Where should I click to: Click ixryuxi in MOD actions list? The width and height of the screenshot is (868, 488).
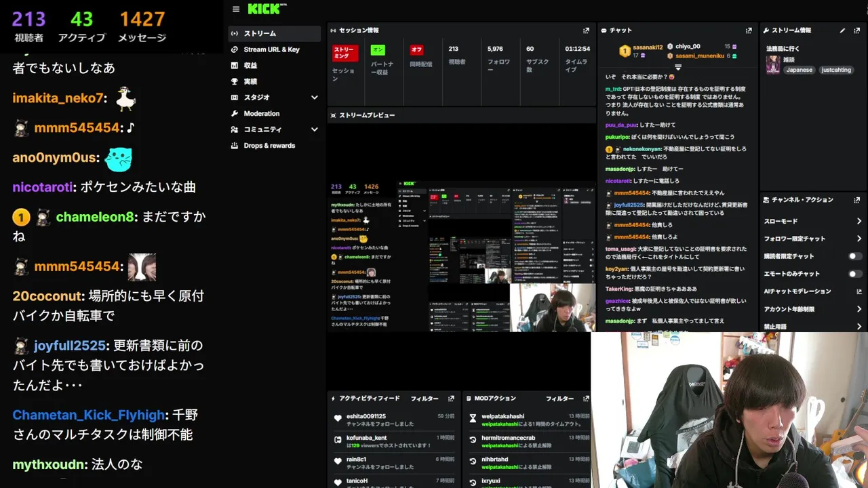click(490, 481)
